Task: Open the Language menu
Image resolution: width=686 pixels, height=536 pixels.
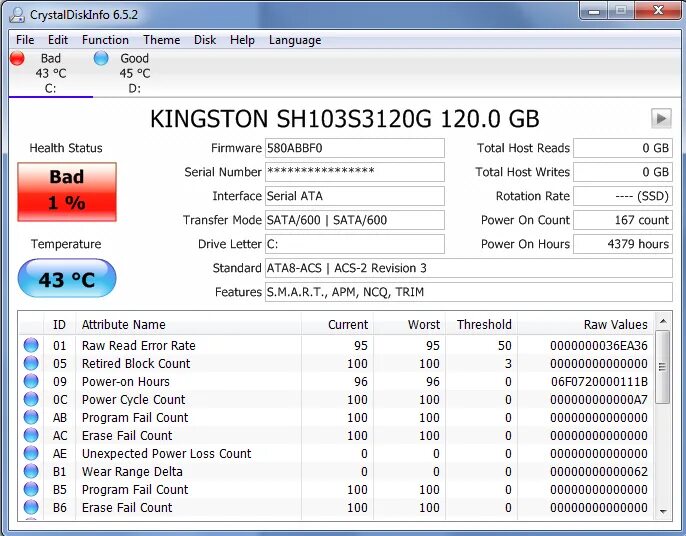Action: point(295,40)
